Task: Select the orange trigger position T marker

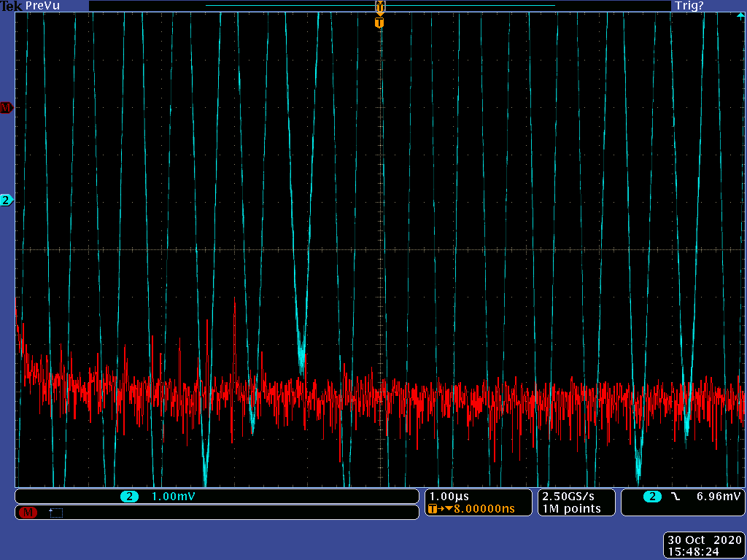Action: (379, 23)
